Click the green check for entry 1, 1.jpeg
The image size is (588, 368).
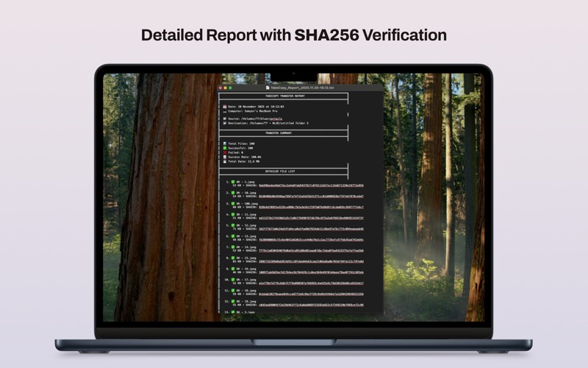tap(233, 182)
